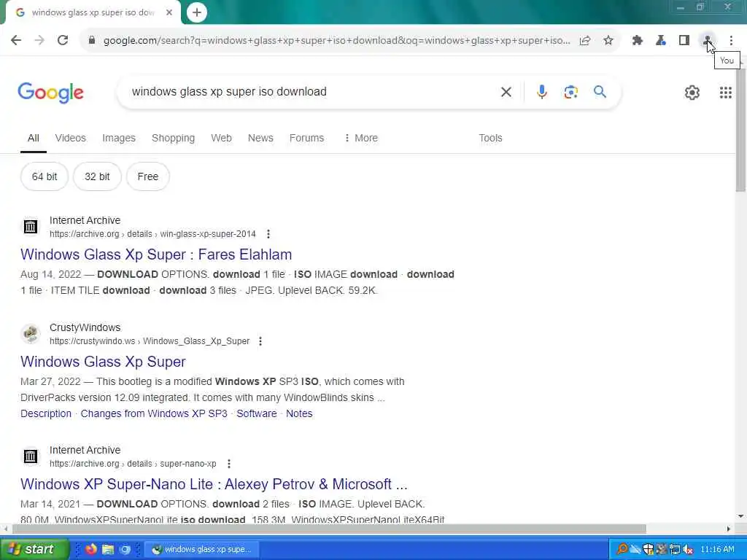Switch to the Images tab
This screenshot has width=747, height=560.
point(119,138)
